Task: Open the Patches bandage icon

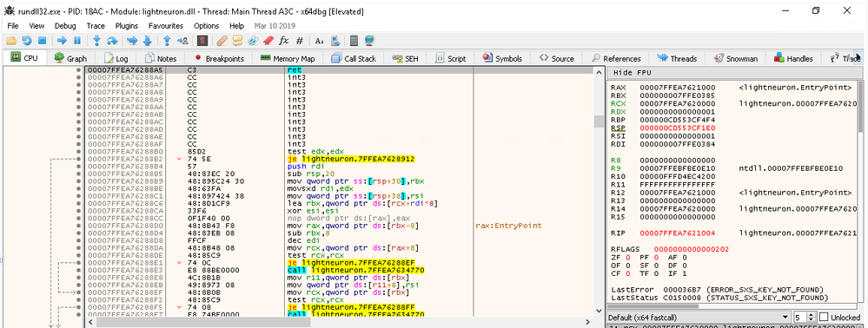Action: pyautogui.click(x=222, y=41)
